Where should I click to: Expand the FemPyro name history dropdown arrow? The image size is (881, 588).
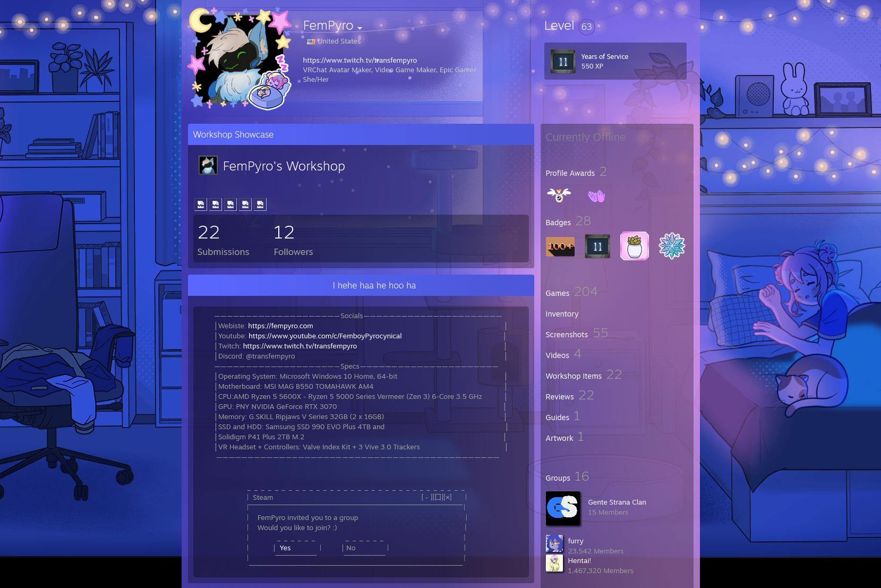pos(360,28)
